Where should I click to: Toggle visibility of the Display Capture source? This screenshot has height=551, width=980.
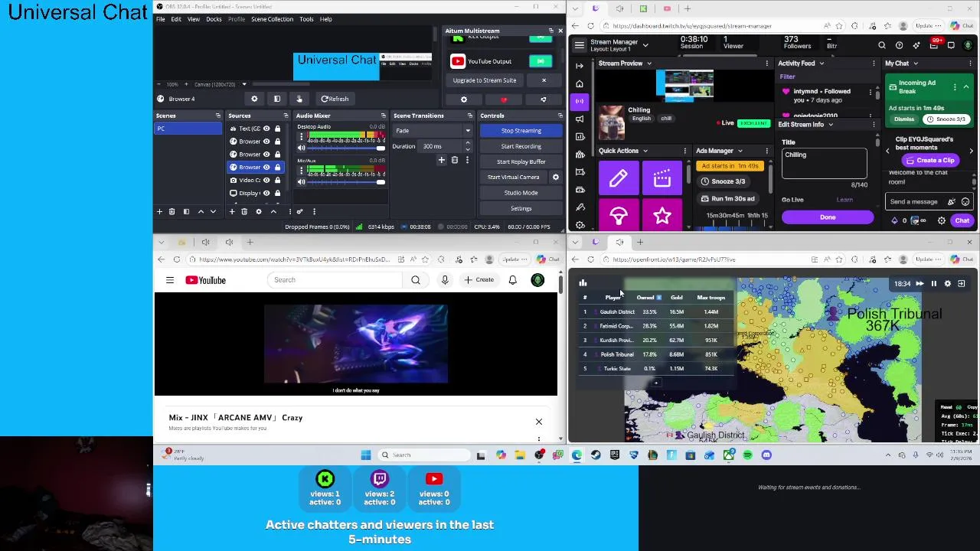point(266,193)
